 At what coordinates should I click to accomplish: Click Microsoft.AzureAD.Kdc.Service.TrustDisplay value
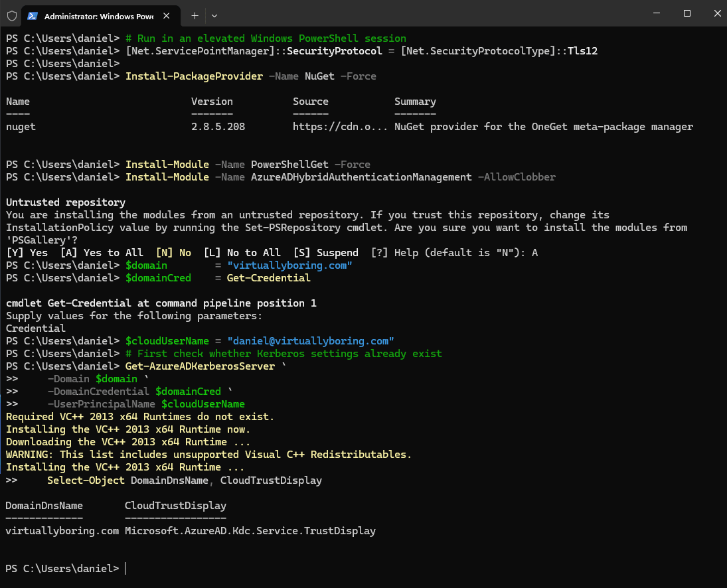(250, 531)
